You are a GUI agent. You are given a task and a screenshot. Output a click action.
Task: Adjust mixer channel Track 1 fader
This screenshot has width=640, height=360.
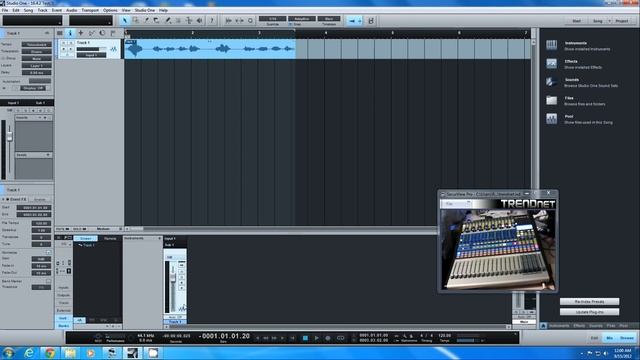(173, 277)
